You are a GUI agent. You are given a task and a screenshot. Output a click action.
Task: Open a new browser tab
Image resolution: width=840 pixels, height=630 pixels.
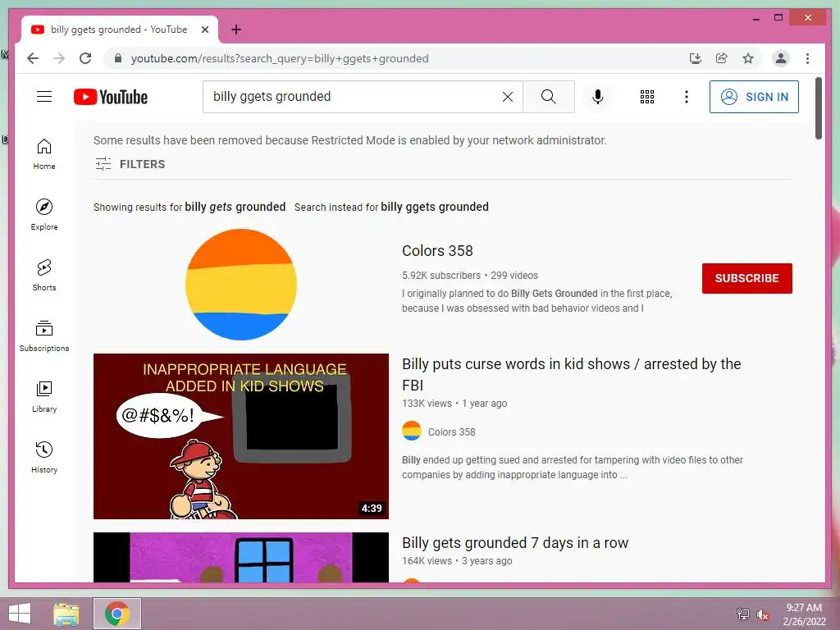pos(236,30)
